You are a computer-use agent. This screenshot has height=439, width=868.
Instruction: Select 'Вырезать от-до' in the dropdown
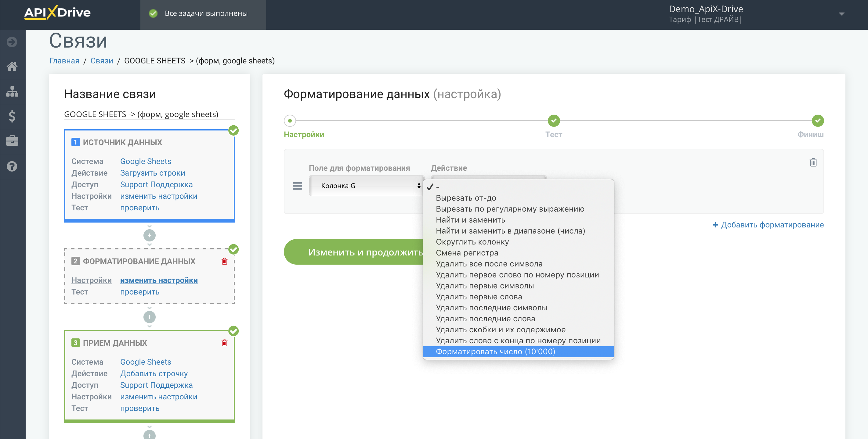518,198
